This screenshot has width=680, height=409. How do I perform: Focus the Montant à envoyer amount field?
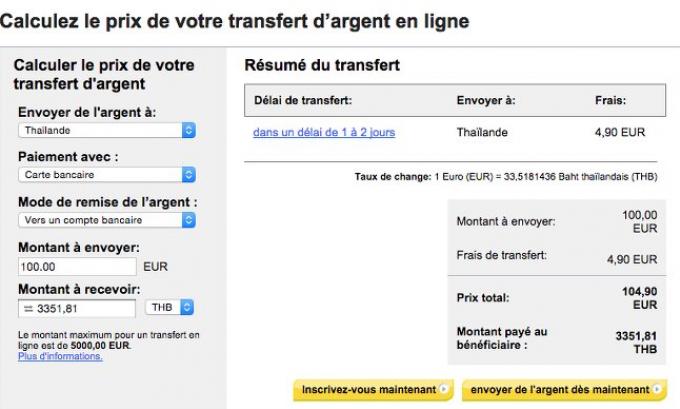coord(77,267)
